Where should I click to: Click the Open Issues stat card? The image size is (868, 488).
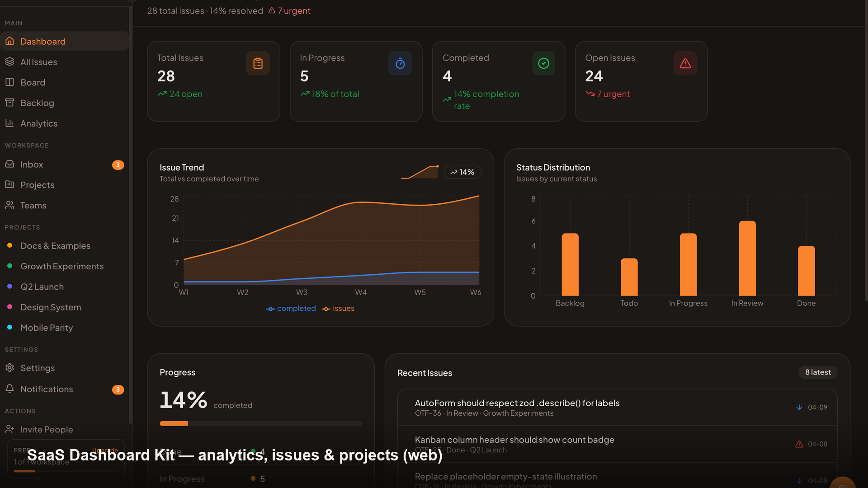pyautogui.click(x=641, y=81)
